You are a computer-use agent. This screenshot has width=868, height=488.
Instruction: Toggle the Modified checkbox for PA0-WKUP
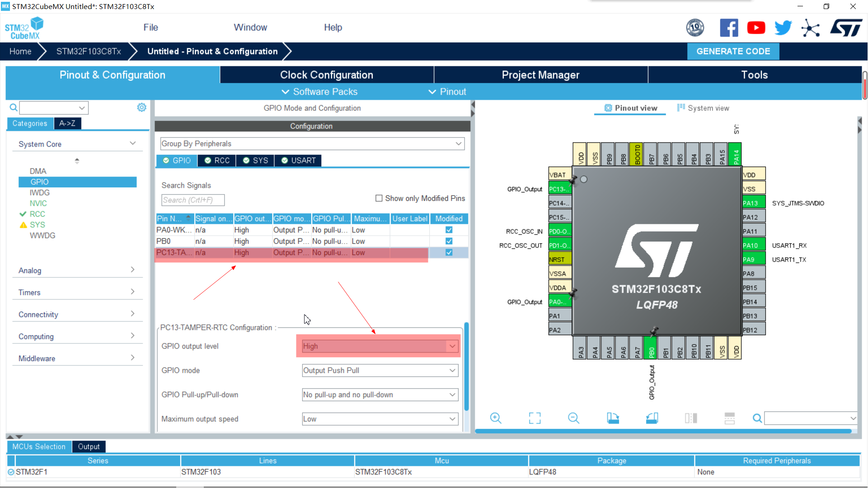click(x=449, y=230)
